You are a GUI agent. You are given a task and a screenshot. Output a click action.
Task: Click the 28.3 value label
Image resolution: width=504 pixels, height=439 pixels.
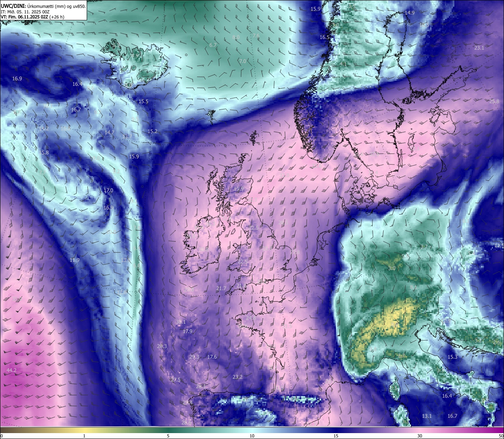pyautogui.click(x=162, y=346)
